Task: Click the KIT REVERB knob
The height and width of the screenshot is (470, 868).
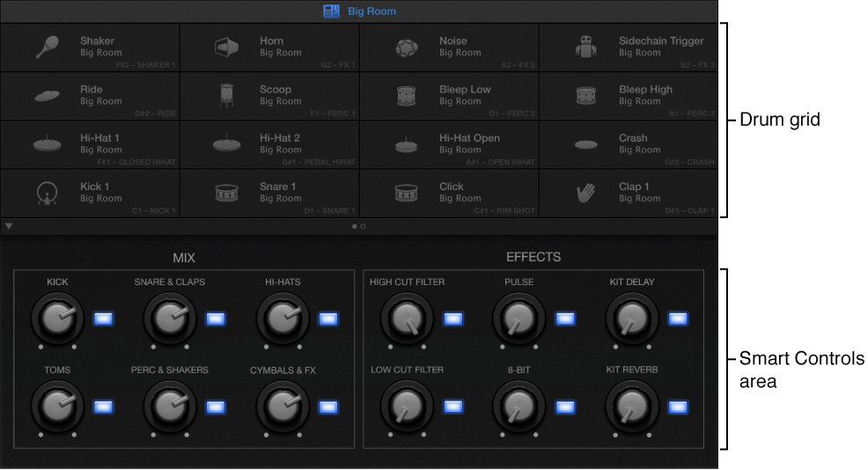Action: click(632, 408)
